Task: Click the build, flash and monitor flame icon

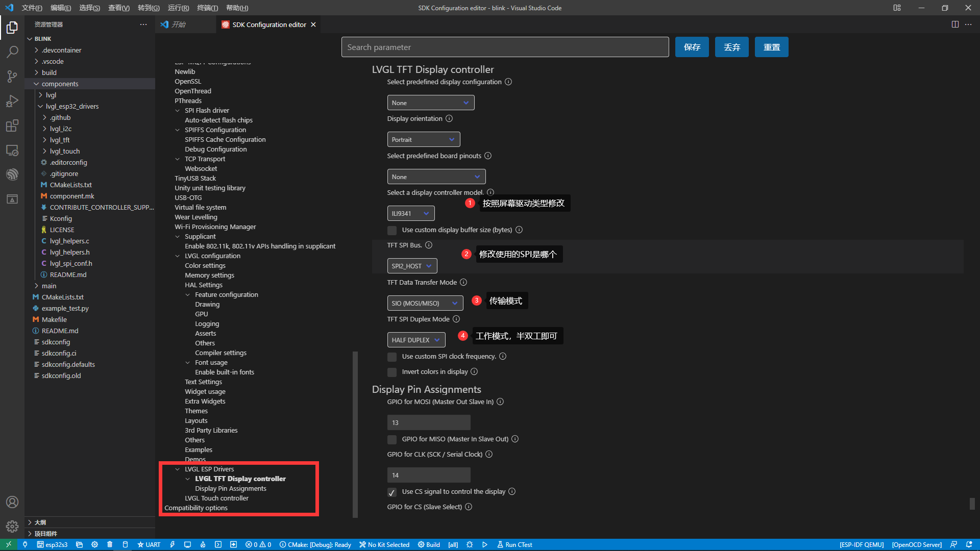Action: pos(203,544)
